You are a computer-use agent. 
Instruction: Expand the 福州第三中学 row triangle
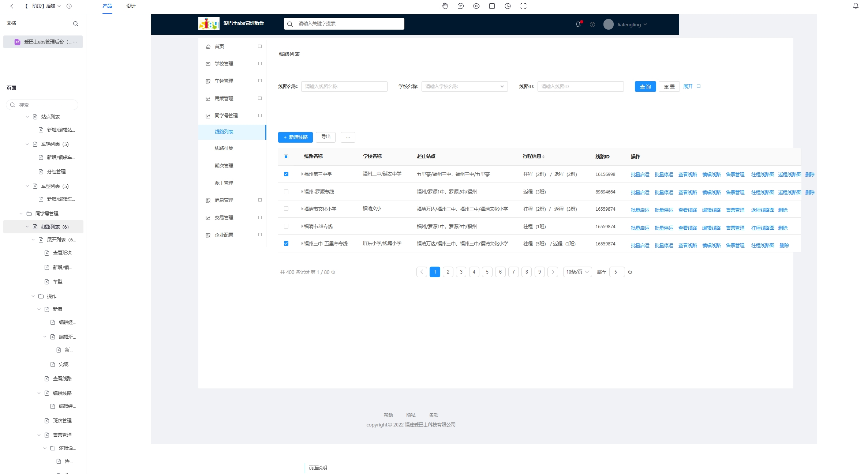302,174
